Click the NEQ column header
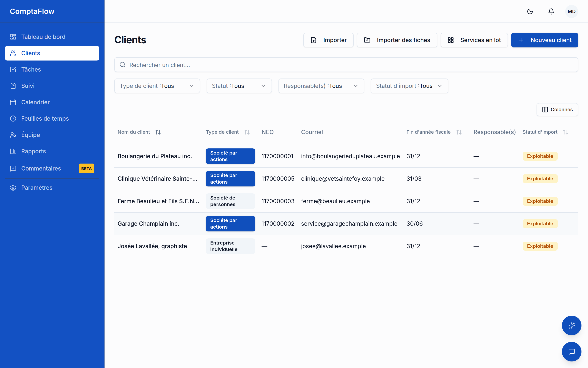 [267, 132]
